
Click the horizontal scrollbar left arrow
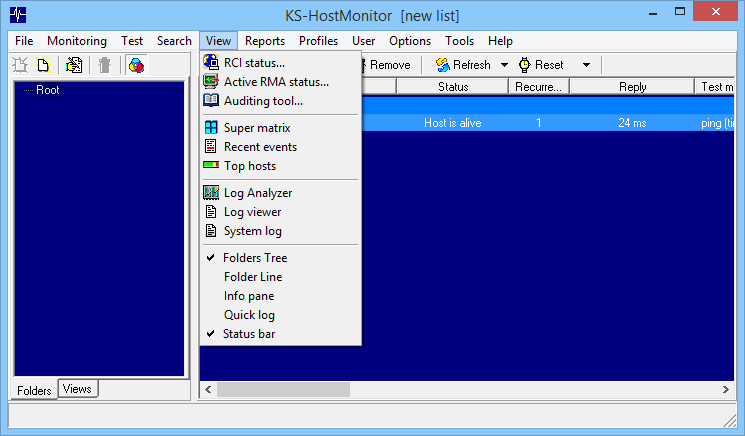pyautogui.click(x=209, y=389)
